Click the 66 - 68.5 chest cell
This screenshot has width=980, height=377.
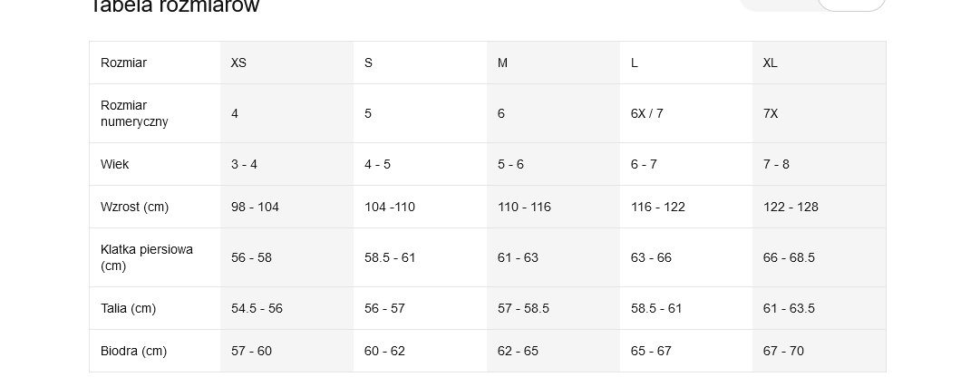point(789,257)
